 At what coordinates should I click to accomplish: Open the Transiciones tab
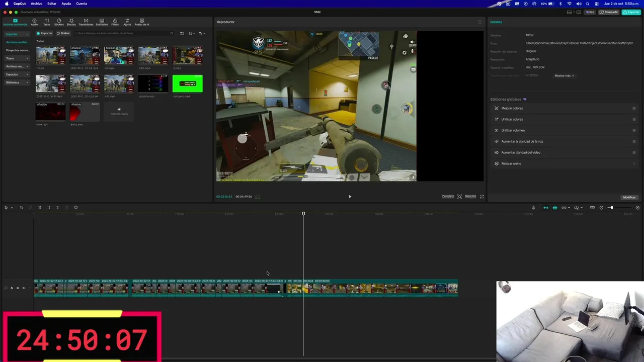point(86,22)
